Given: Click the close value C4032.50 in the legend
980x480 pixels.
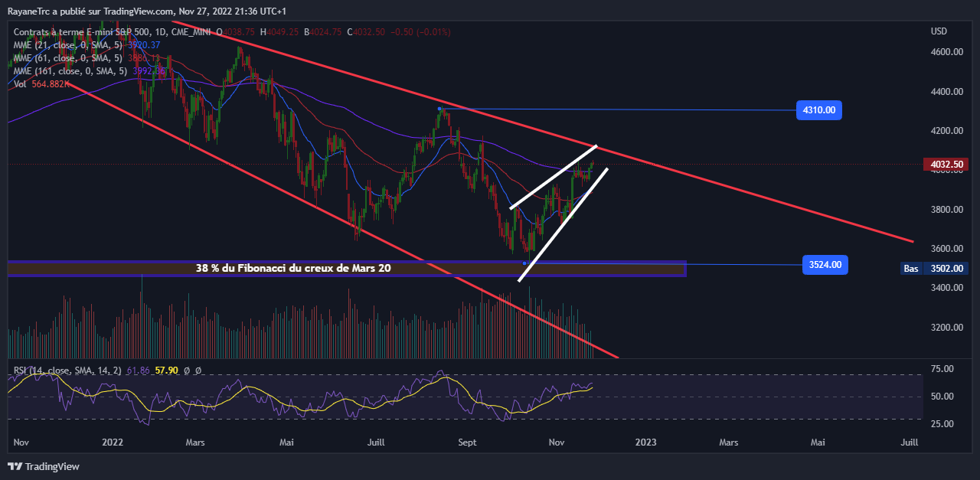Looking at the screenshot, I should (366, 32).
